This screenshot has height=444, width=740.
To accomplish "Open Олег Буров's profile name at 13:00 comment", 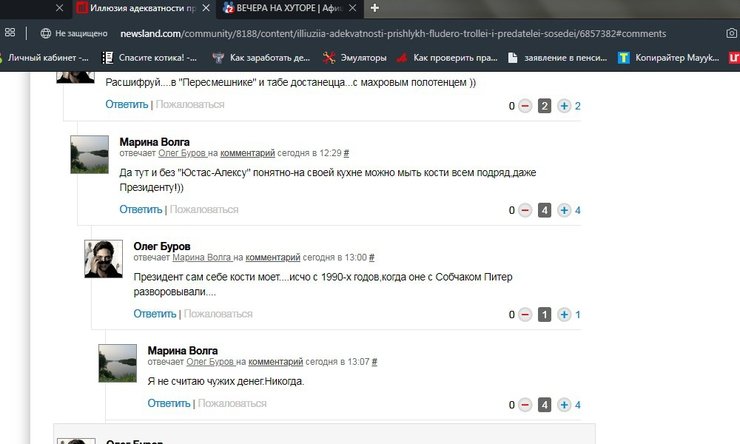I will (x=162, y=246).
